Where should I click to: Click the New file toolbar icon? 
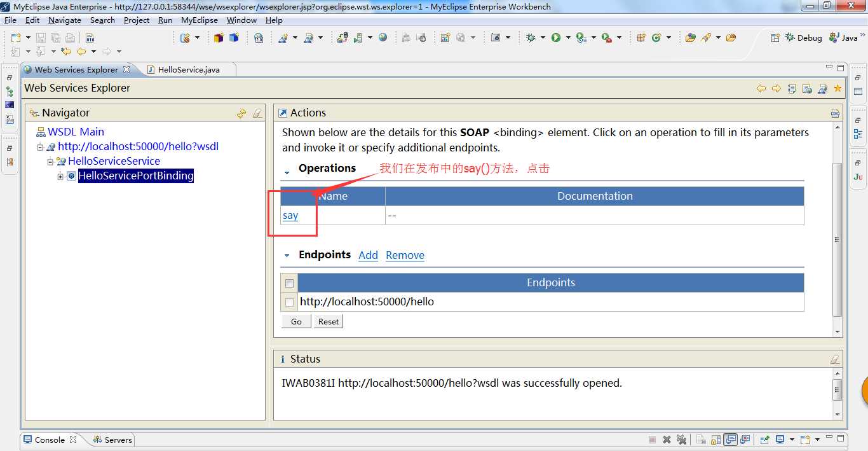click(x=15, y=38)
